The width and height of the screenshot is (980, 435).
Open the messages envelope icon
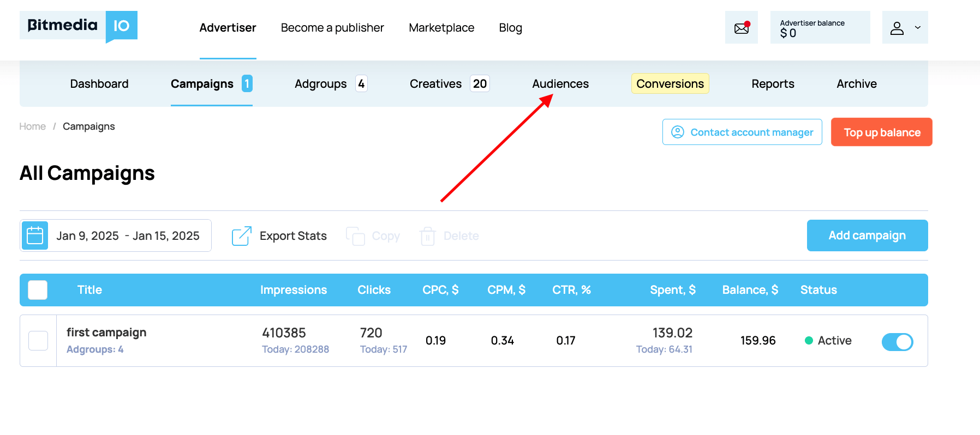pyautogui.click(x=741, y=28)
